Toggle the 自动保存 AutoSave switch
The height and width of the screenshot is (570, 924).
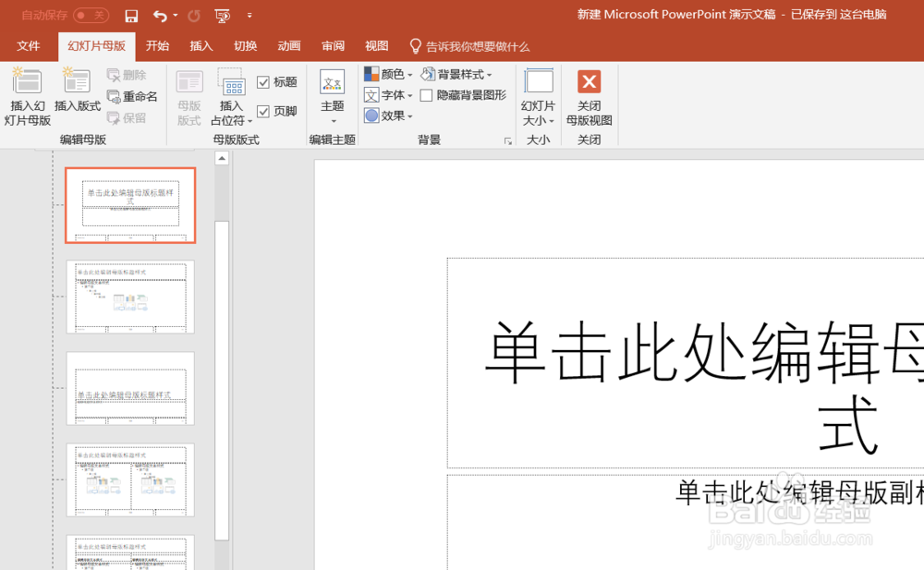[91, 16]
